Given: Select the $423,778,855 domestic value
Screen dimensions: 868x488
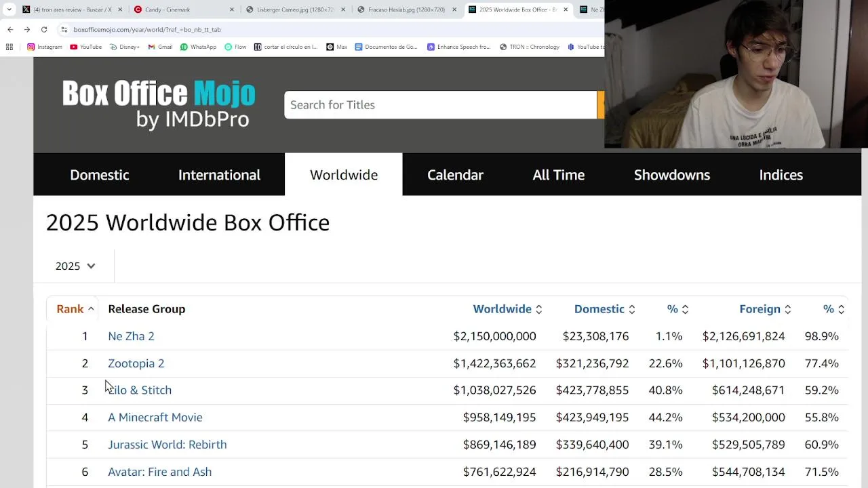Looking at the screenshot, I should tap(592, 390).
